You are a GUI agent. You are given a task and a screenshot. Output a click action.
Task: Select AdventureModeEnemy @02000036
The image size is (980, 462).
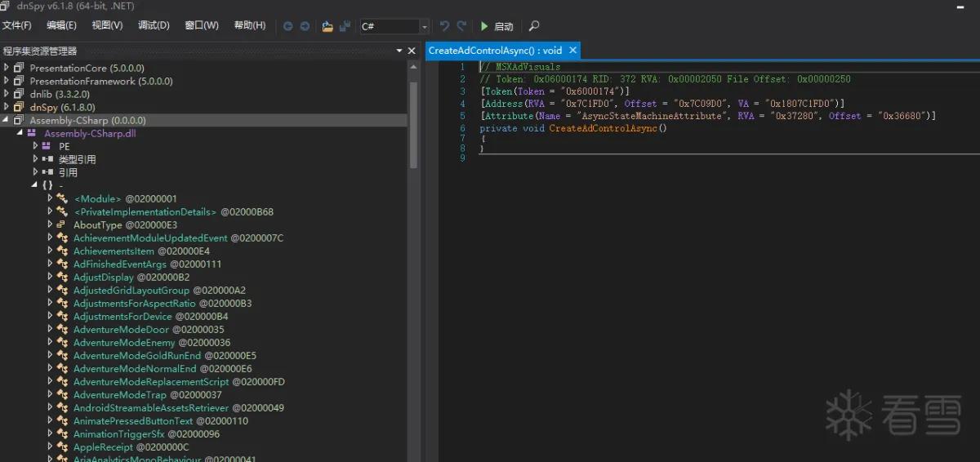pyautogui.click(x=152, y=342)
